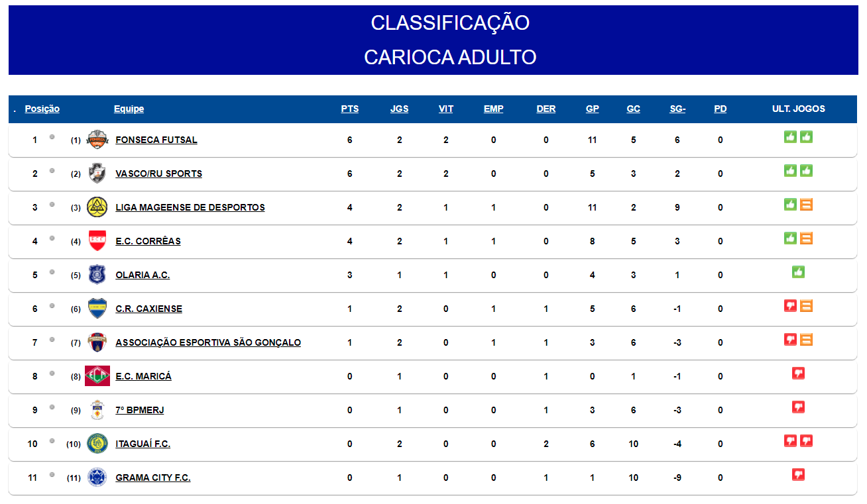The width and height of the screenshot is (867, 504).
Task: Open Associação Esportiva São Gonçalo link
Action: click(x=208, y=343)
